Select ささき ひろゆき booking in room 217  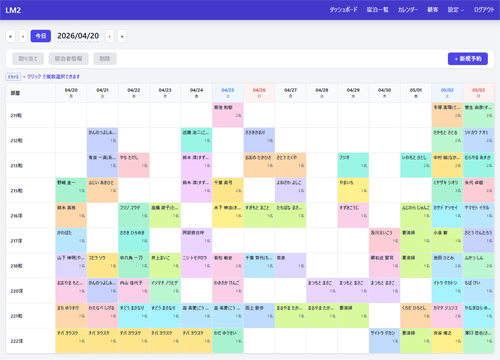[134, 240]
